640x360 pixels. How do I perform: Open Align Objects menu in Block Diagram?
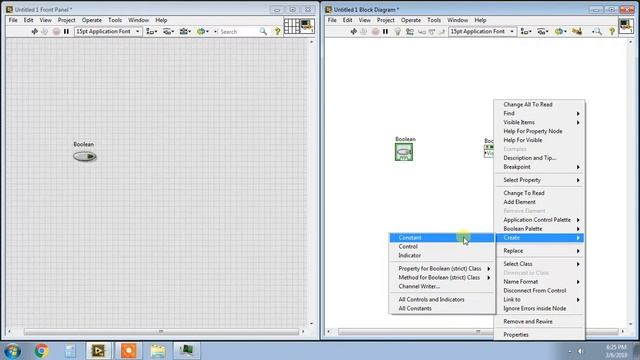pos(526,31)
